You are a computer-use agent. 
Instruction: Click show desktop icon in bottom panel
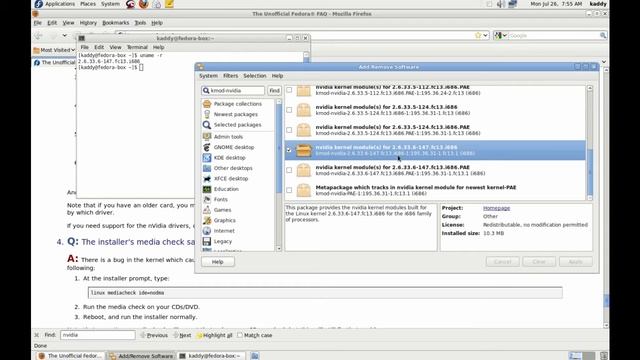coord(255,356)
